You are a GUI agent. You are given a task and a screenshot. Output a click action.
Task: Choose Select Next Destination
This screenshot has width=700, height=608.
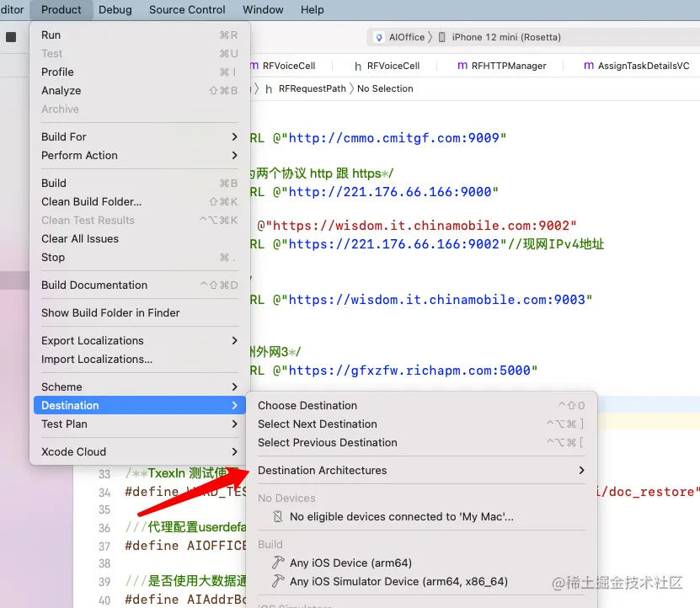(x=421, y=424)
